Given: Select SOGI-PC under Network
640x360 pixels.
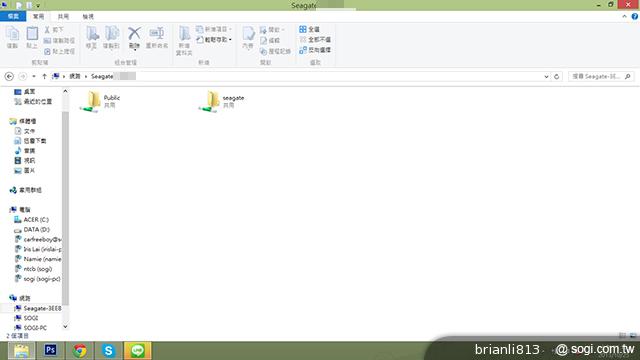Looking at the screenshot, I should click(x=35, y=328).
